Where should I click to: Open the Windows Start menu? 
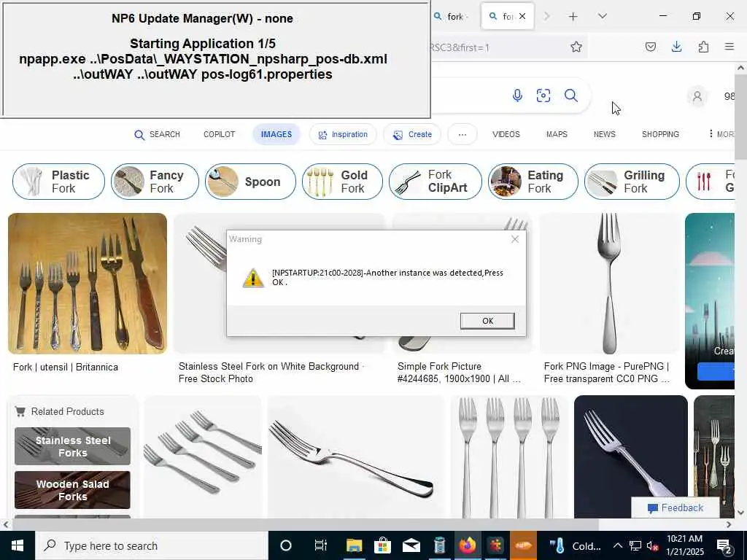pos(18,545)
